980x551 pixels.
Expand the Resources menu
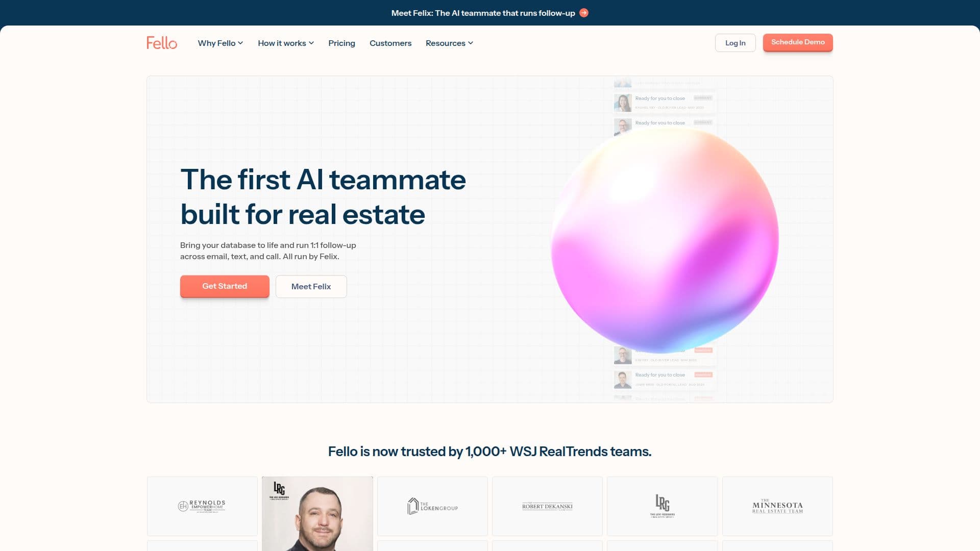pyautogui.click(x=449, y=43)
